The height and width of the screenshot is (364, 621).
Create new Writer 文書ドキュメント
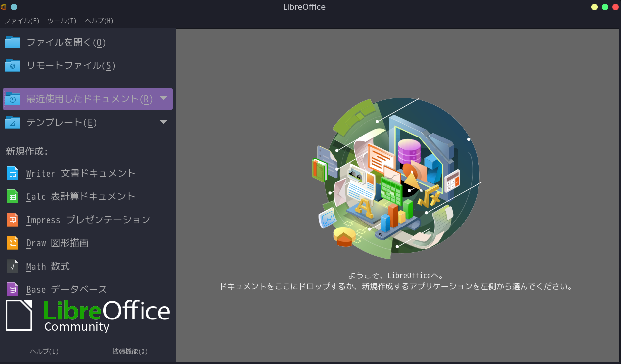point(81,173)
